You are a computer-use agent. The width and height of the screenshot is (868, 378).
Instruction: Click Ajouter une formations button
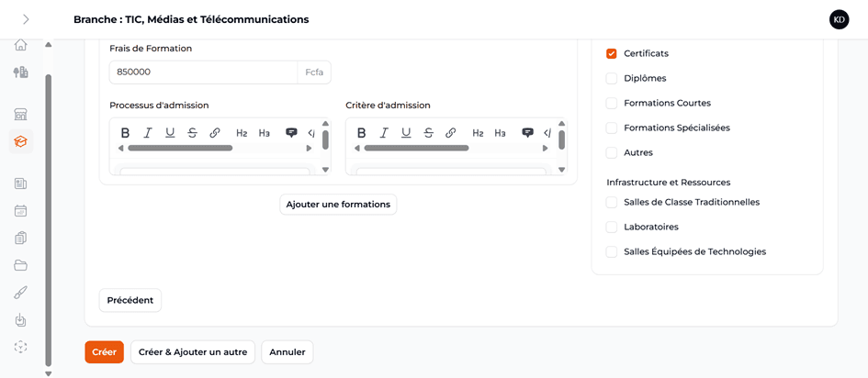pyautogui.click(x=338, y=205)
